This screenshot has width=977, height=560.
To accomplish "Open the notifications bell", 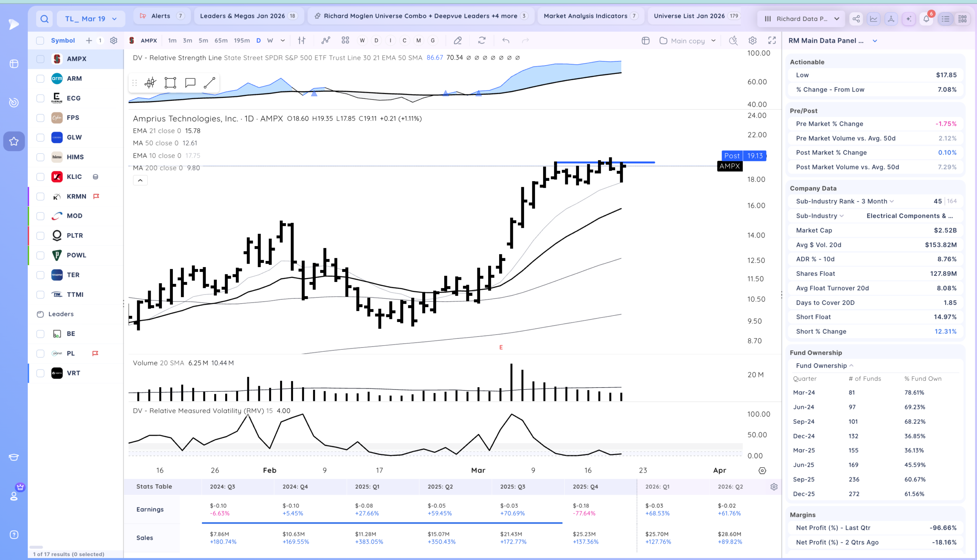I will point(927,19).
